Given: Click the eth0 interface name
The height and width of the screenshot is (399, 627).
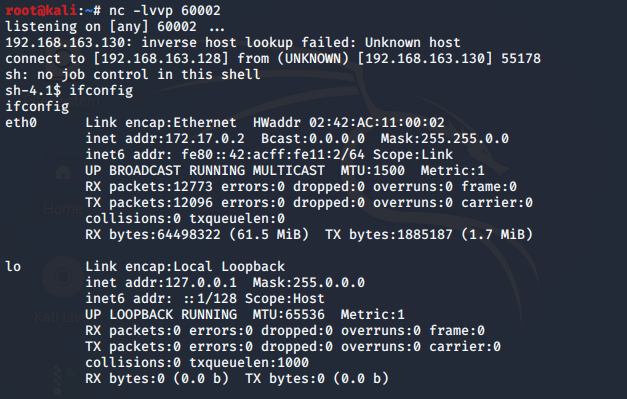Looking at the screenshot, I should 21,122.
